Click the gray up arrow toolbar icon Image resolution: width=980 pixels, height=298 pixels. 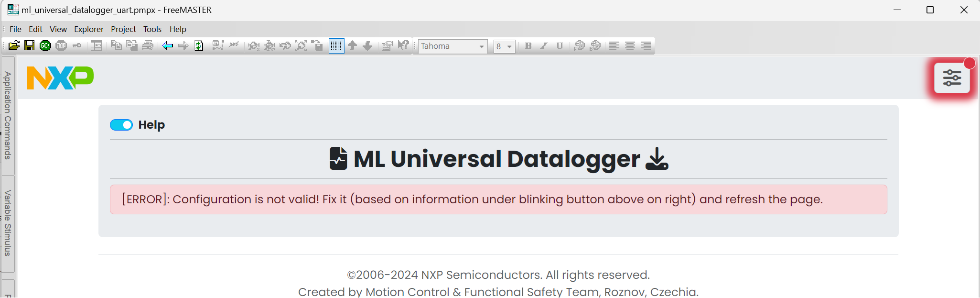[352, 46]
